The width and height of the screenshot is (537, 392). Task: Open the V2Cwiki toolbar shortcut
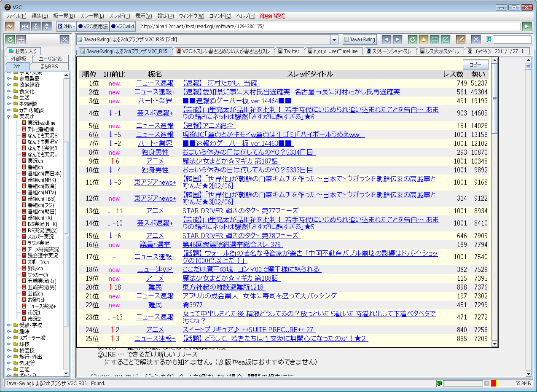pyautogui.click(x=123, y=26)
